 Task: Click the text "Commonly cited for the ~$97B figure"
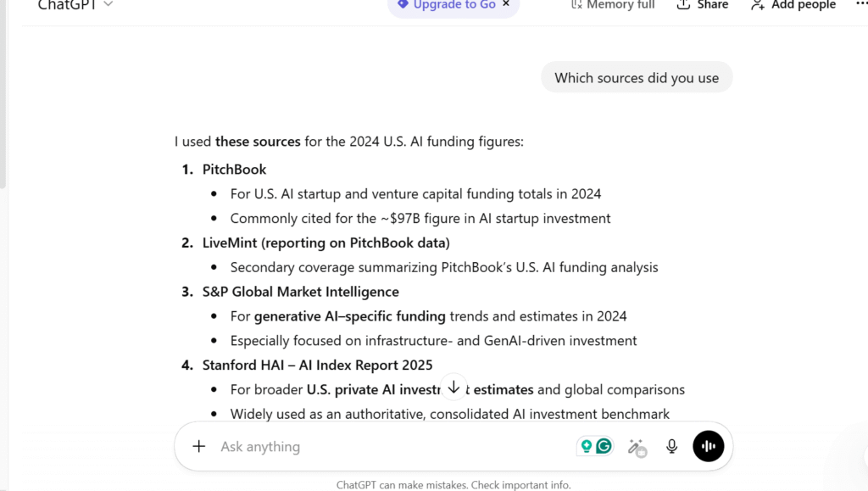point(345,219)
